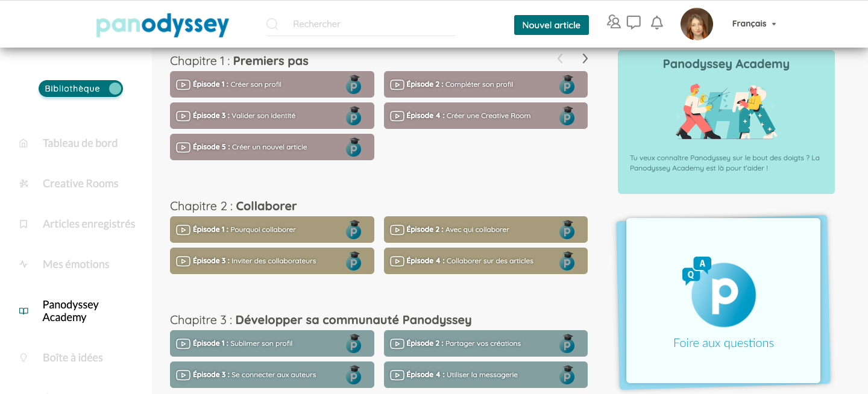Open the user profile avatar
The width and height of the screenshot is (868, 394).
coord(697,24)
